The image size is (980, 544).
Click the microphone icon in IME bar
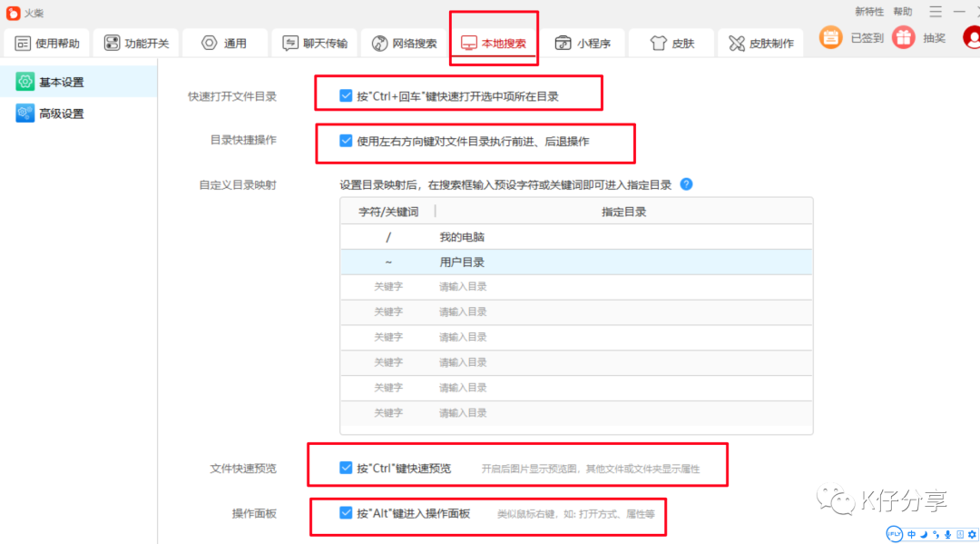[x=948, y=535]
